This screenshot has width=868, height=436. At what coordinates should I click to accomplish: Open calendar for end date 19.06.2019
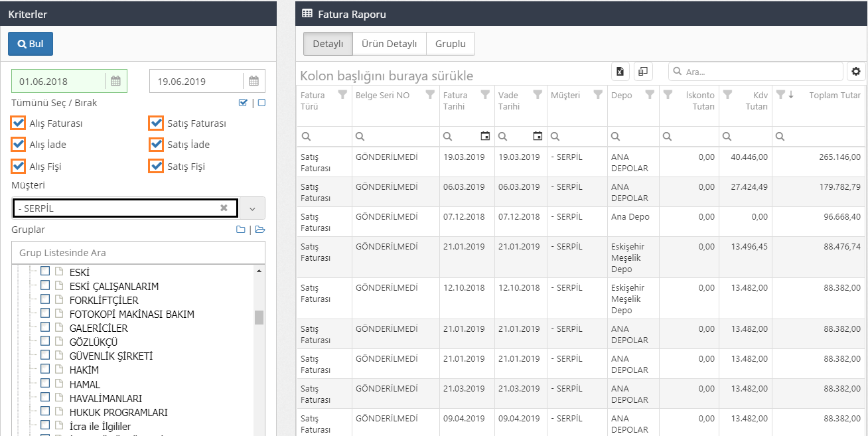click(253, 82)
